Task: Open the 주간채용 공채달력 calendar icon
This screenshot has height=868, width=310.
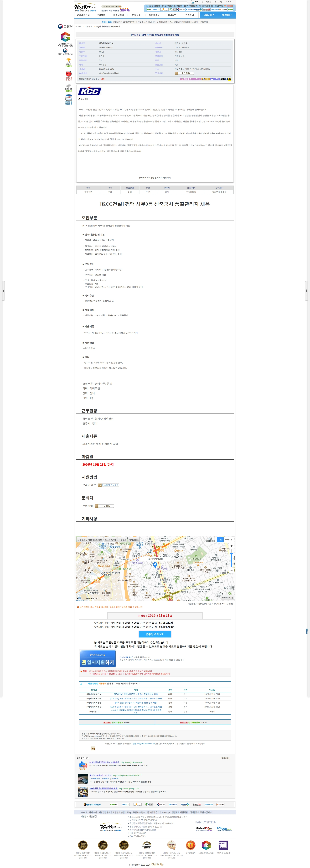Action: [68, 100]
